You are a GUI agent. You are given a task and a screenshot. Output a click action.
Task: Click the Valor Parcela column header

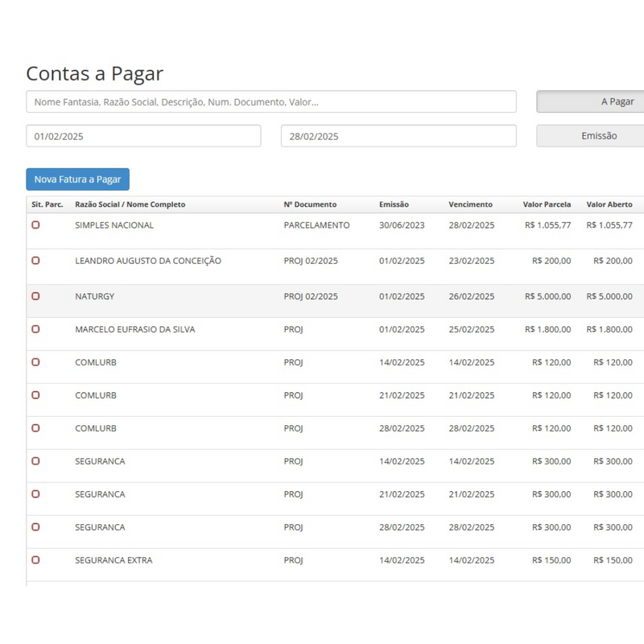pyautogui.click(x=547, y=204)
